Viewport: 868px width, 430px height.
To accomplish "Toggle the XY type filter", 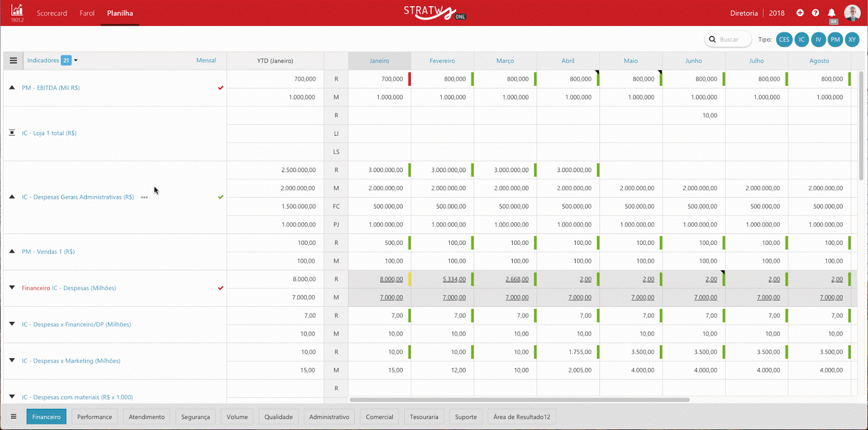I will [x=852, y=40].
